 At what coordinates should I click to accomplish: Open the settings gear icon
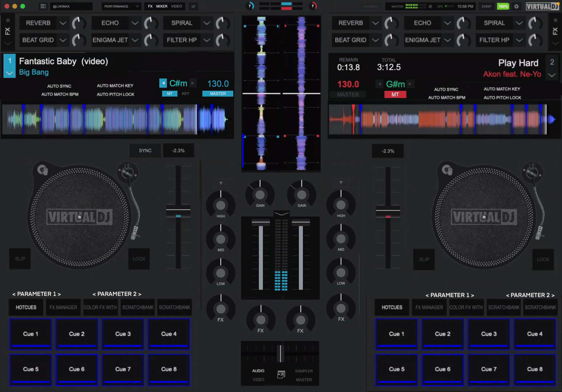tap(516, 6)
